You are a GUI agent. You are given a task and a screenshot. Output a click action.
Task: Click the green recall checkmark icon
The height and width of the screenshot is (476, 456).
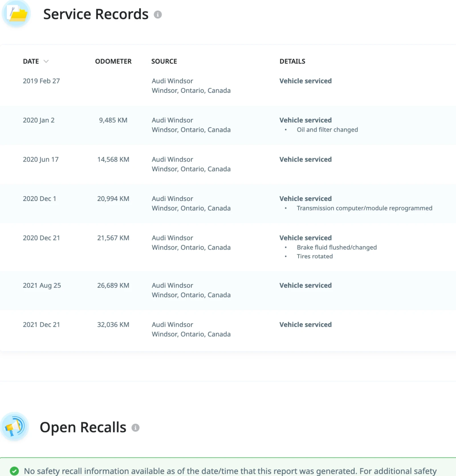(14, 471)
